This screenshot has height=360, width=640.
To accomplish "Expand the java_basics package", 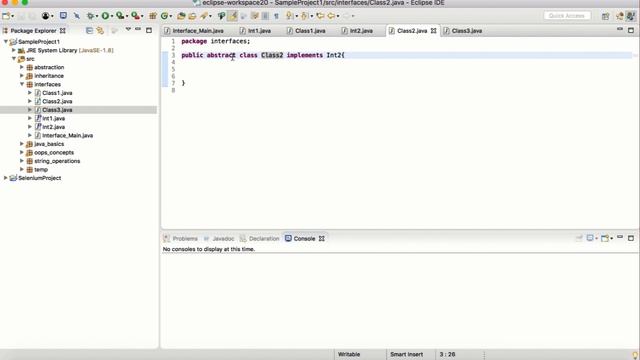I will [22, 144].
